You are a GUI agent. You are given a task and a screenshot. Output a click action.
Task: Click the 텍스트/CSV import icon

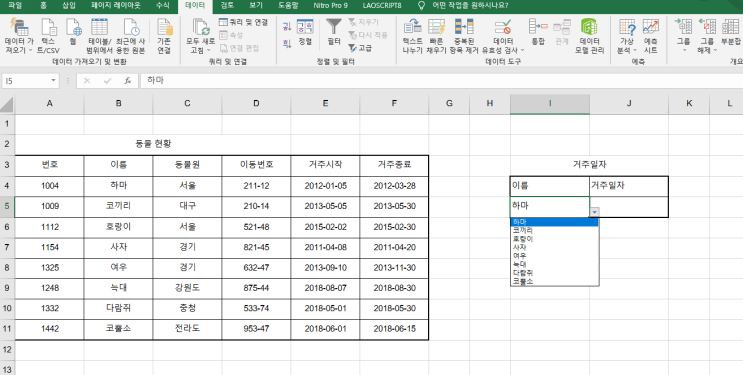tap(48, 27)
